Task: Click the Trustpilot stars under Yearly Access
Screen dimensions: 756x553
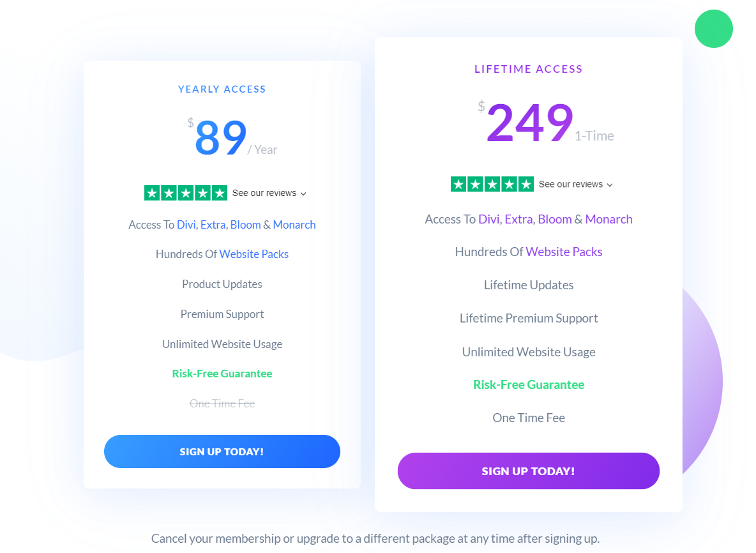Action: coord(186,193)
